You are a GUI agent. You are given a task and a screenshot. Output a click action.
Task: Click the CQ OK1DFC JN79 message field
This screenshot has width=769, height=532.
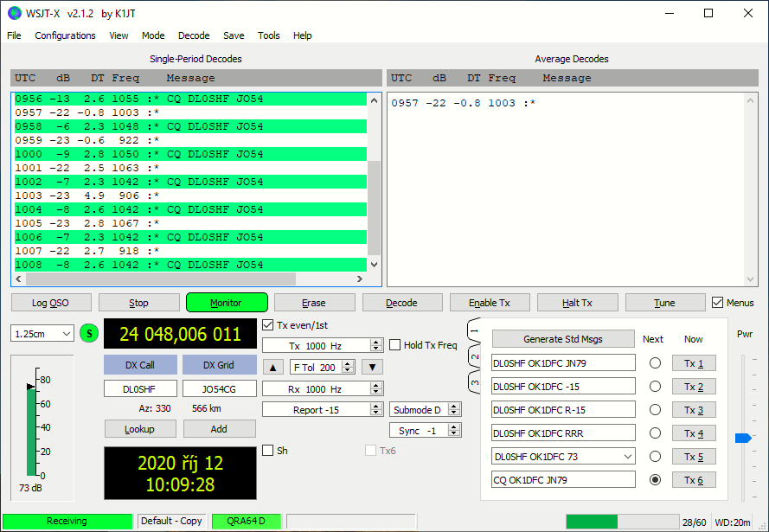pos(563,479)
